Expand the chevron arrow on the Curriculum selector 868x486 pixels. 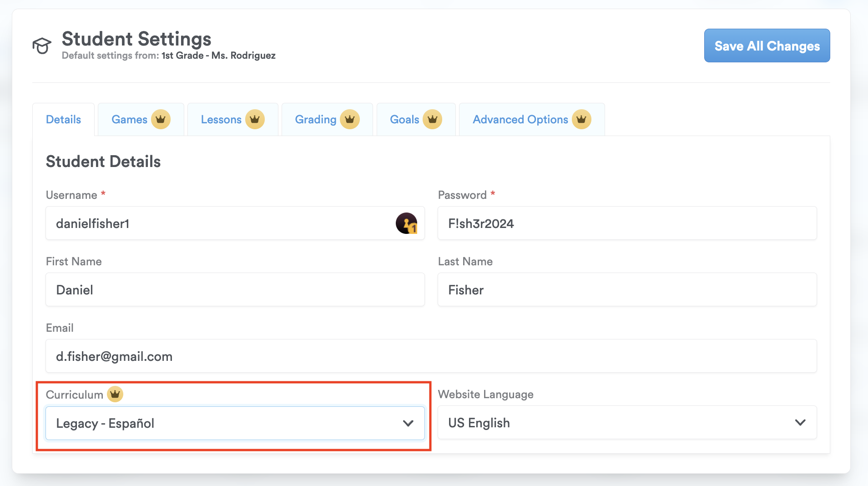(x=408, y=423)
